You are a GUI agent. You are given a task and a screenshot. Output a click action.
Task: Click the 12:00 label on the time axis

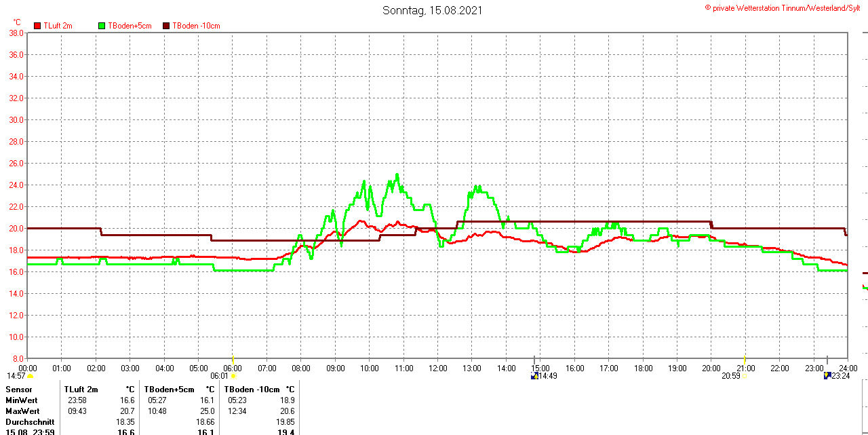(x=437, y=368)
